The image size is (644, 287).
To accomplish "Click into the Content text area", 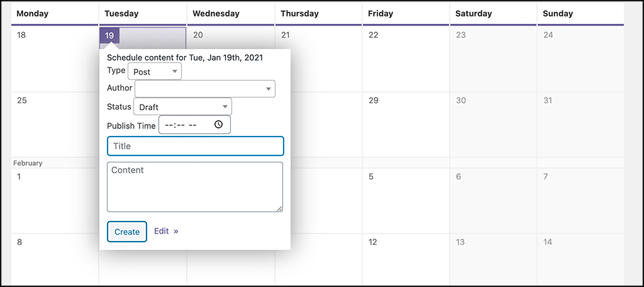I will [x=195, y=187].
